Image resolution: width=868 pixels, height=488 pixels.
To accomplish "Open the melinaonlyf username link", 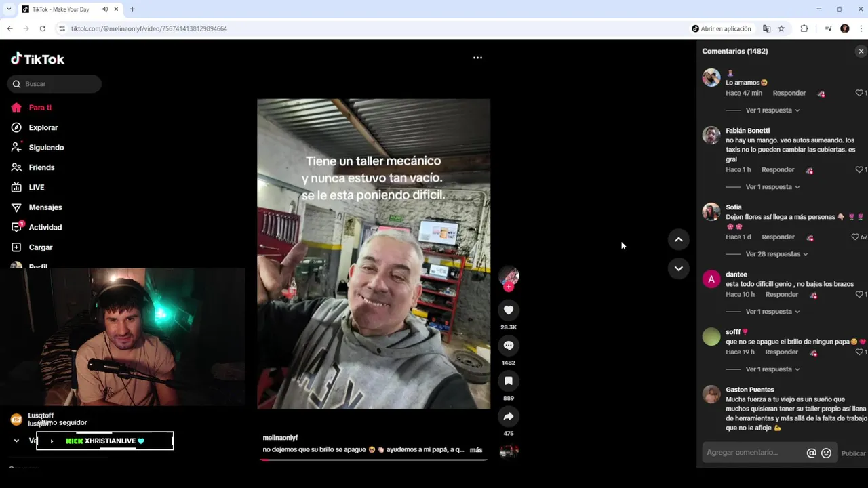I will pos(280,438).
